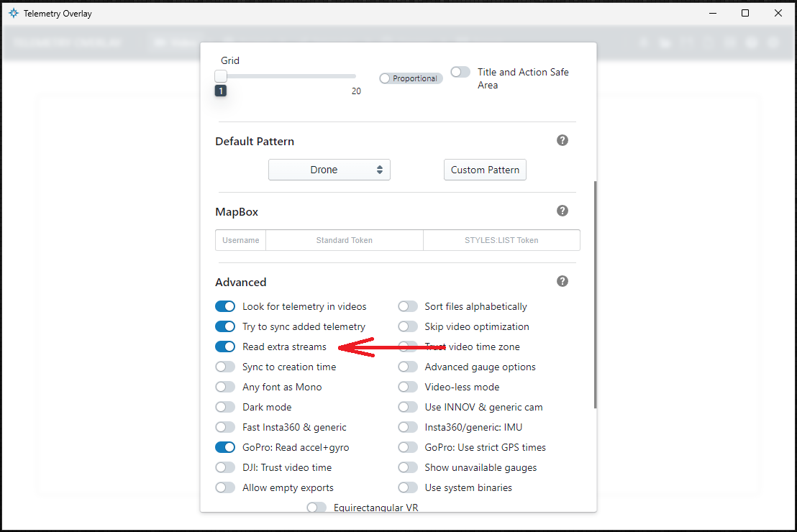This screenshot has height=532, width=797.
Task: Turn on Equirectangular VR
Action: click(316, 507)
